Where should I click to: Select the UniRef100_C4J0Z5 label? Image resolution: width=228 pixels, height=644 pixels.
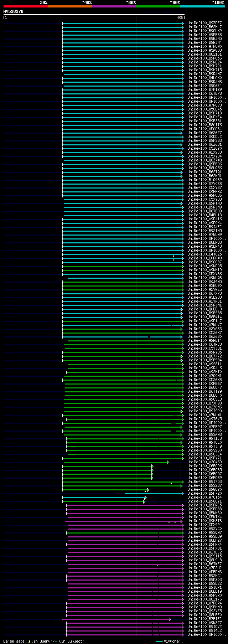204,254
